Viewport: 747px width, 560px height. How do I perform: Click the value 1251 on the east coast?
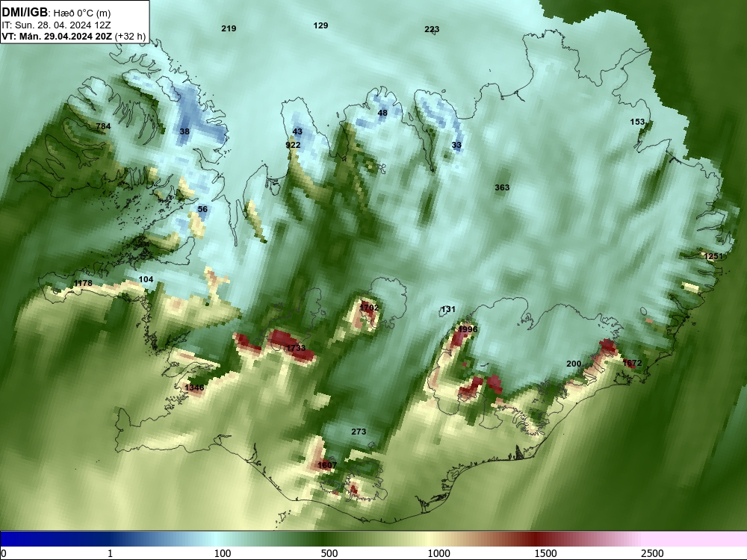[x=713, y=256]
